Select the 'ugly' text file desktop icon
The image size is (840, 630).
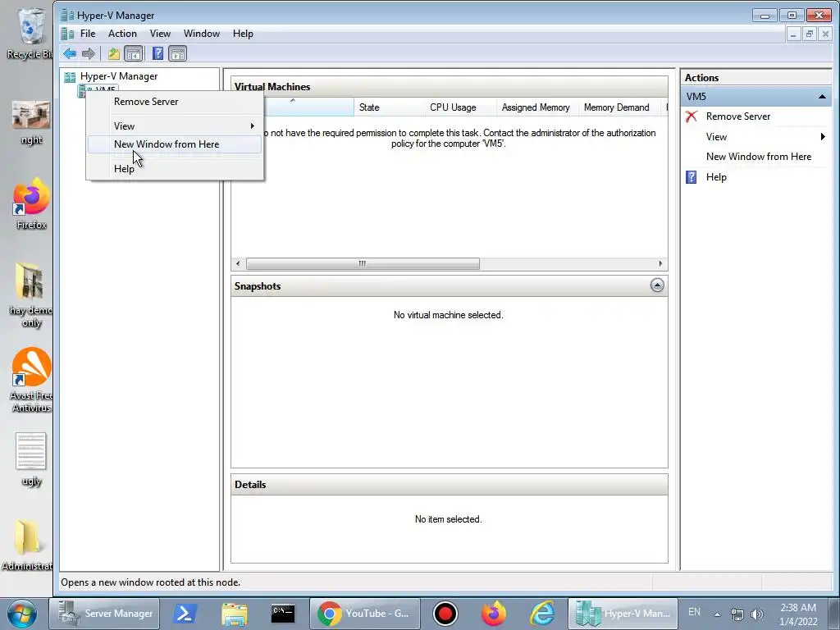[31, 459]
